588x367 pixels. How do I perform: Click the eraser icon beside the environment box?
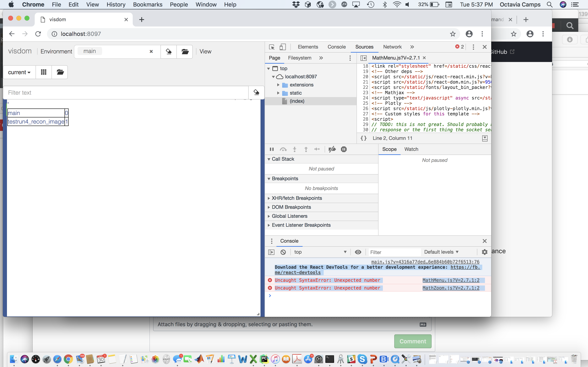[x=169, y=51]
